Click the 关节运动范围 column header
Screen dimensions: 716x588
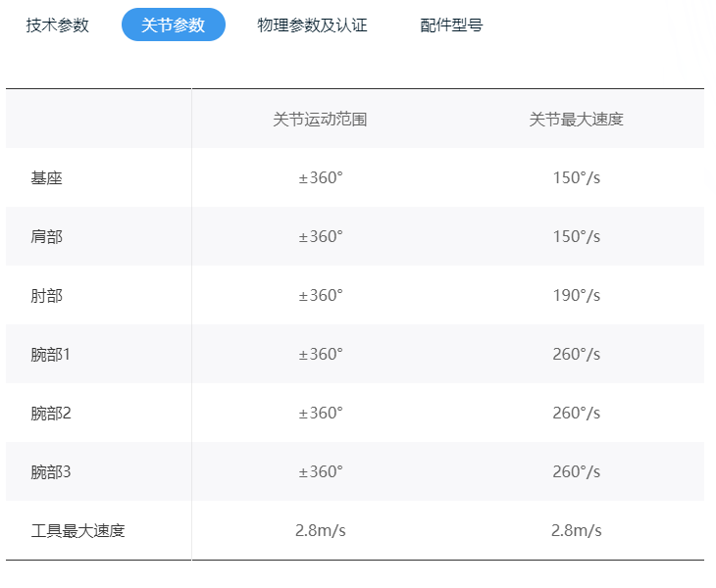tap(320, 120)
